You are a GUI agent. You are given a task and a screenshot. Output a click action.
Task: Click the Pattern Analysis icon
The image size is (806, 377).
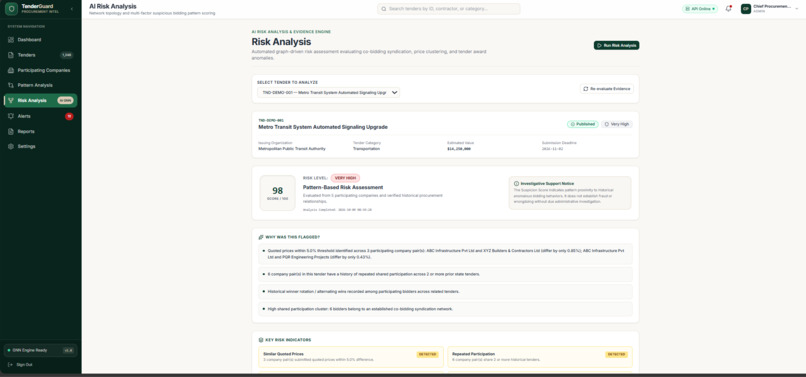(11, 85)
